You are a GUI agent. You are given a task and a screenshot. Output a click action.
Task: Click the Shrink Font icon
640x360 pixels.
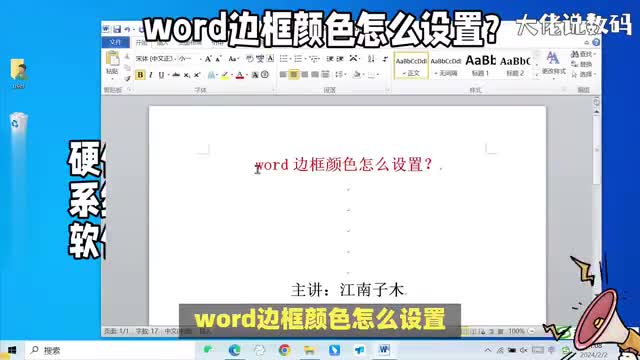pos(218,59)
